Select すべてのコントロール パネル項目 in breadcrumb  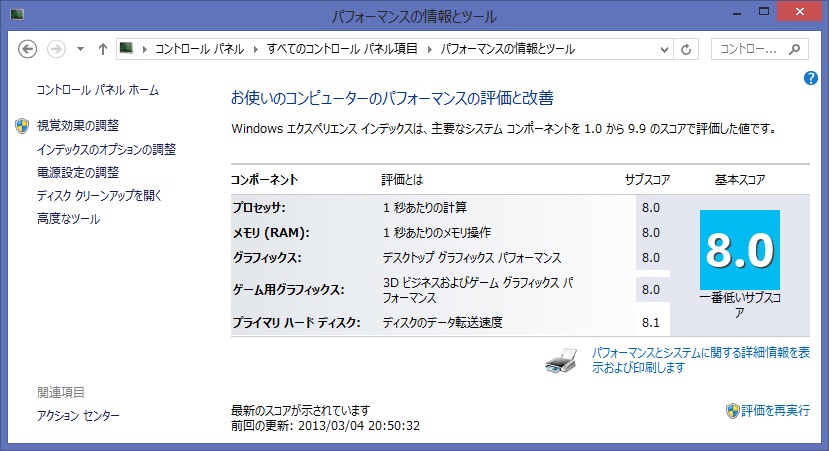[x=342, y=49]
